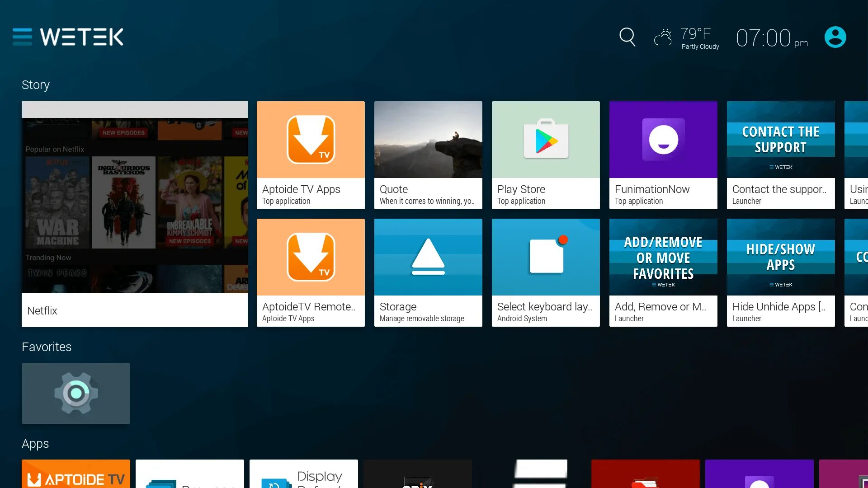Click the Story section heading
The image size is (868, 488).
(x=36, y=85)
